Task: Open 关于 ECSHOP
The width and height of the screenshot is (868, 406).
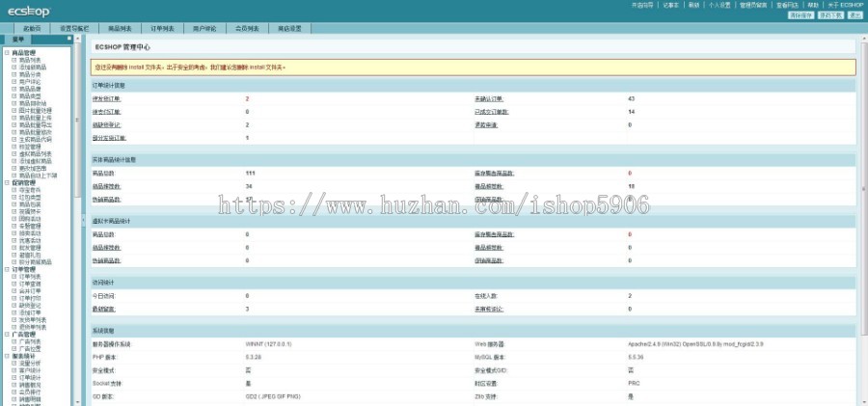Action: coord(845,5)
